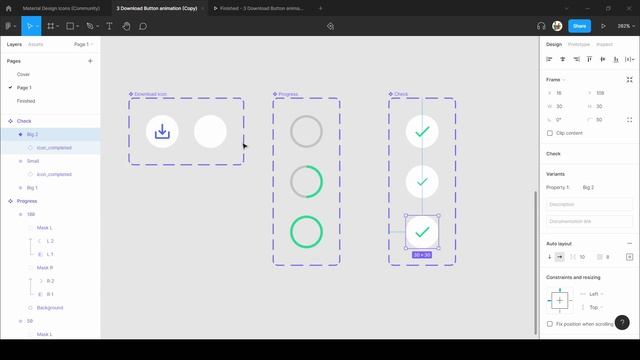Viewport: 640px width, 360px height.
Task: Click the component icon in the toolbar center
Action: click(x=330, y=26)
